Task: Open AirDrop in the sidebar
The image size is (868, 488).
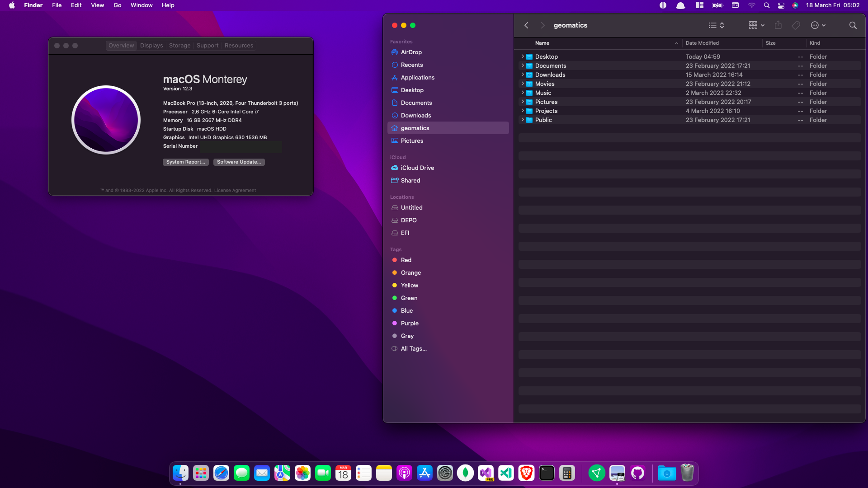Action: [411, 52]
